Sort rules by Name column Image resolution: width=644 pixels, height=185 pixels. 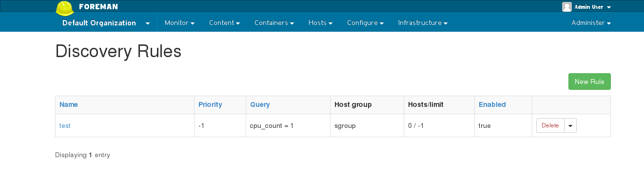[x=69, y=104]
